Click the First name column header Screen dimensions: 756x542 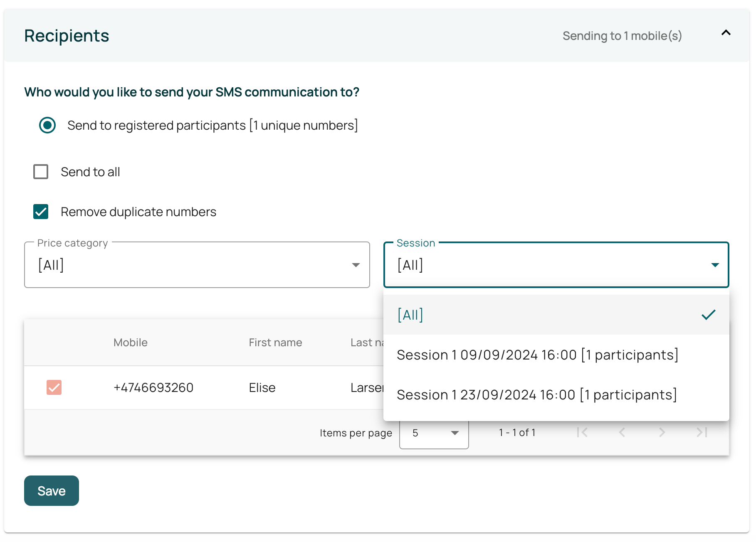click(275, 342)
